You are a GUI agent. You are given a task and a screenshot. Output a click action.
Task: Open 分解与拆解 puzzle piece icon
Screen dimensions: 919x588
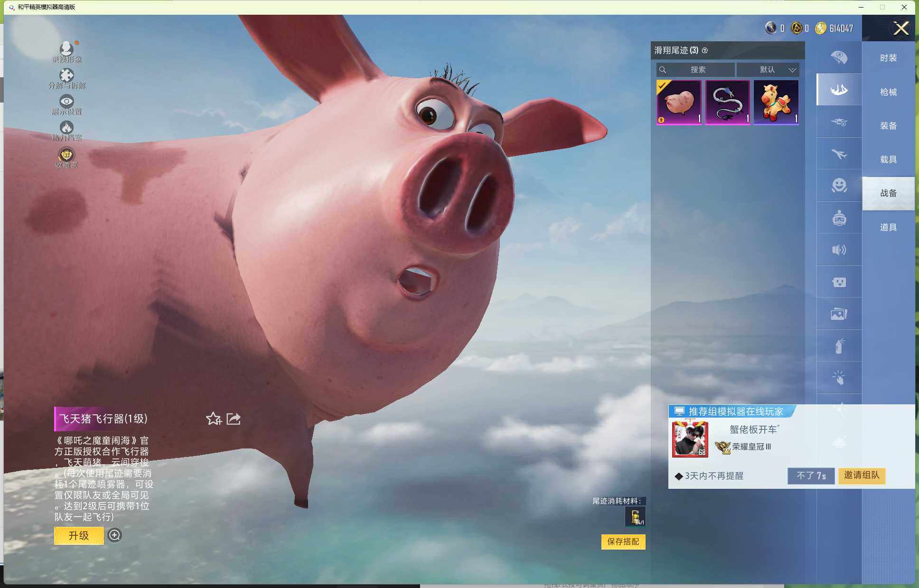66,76
